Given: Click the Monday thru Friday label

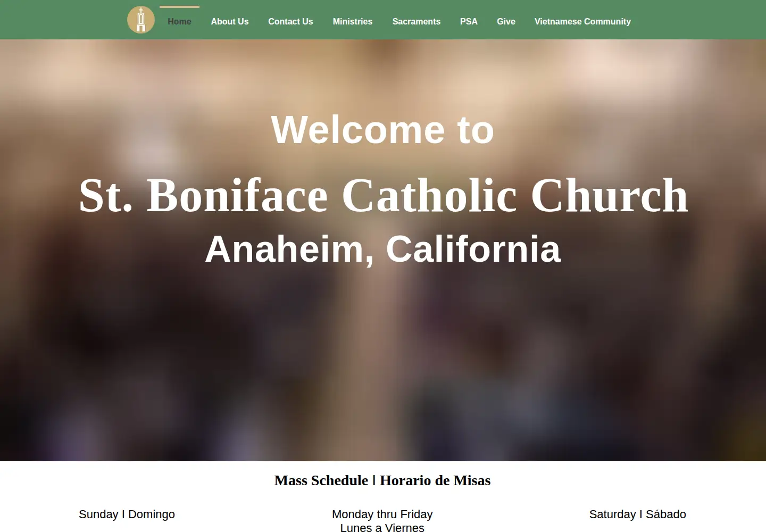Looking at the screenshot, I should click(382, 514).
